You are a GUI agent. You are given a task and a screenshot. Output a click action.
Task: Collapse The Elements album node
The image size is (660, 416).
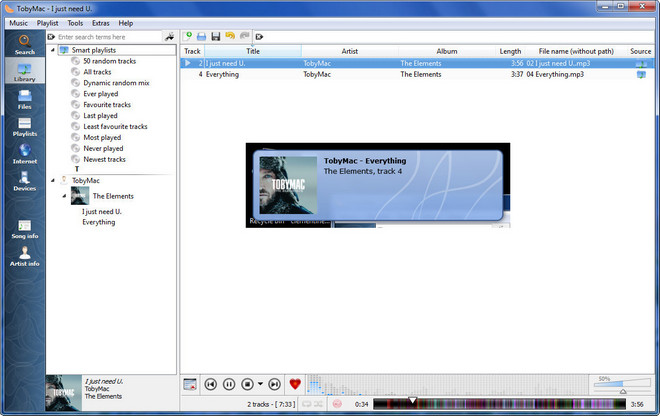click(x=64, y=196)
